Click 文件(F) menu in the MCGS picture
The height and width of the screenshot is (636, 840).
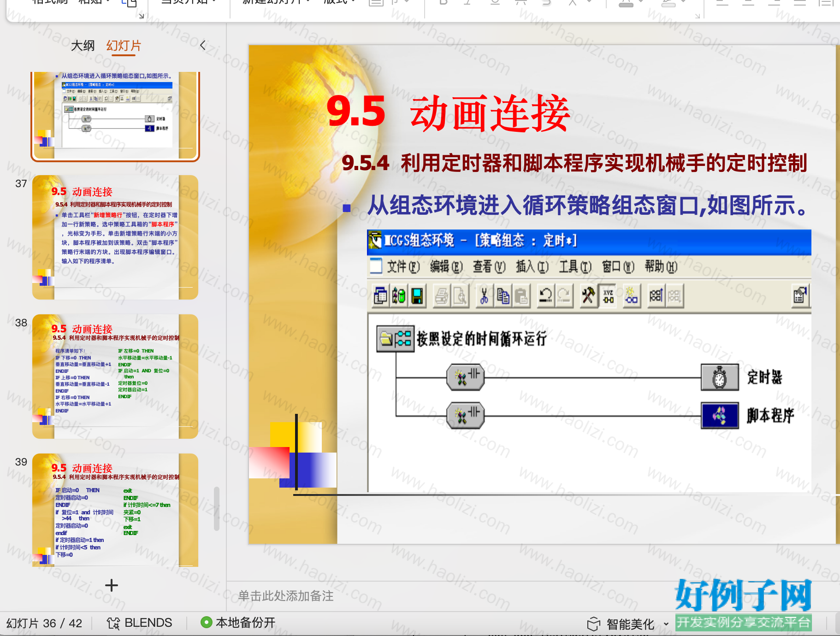pyautogui.click(x=403, y=267)
